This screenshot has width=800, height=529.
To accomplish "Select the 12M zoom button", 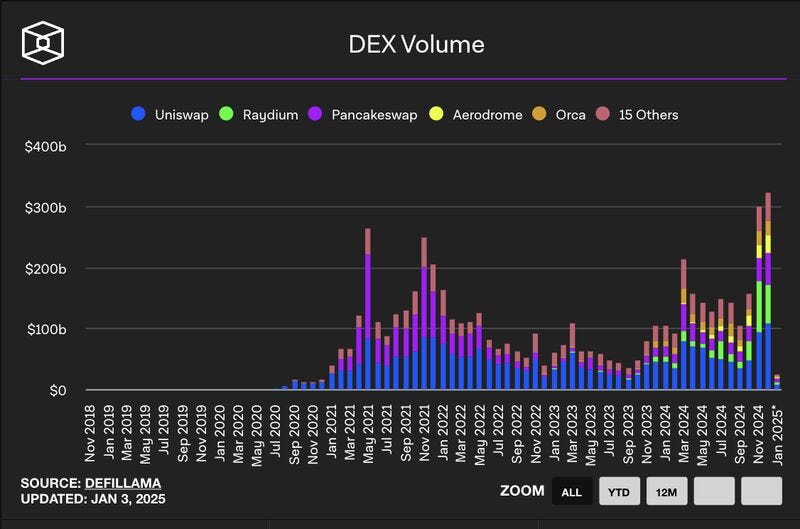I will (667, 491).
